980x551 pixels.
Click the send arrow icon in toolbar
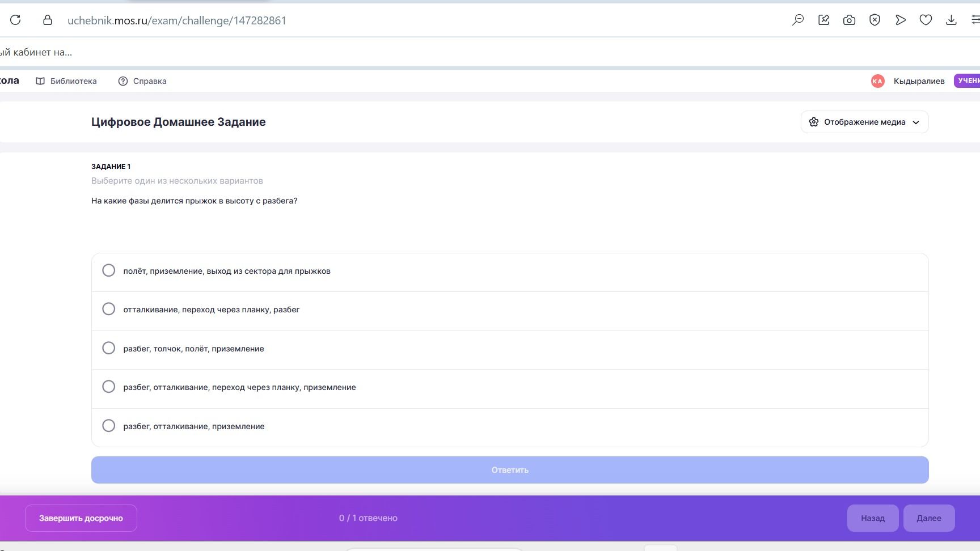click(900, 20)
